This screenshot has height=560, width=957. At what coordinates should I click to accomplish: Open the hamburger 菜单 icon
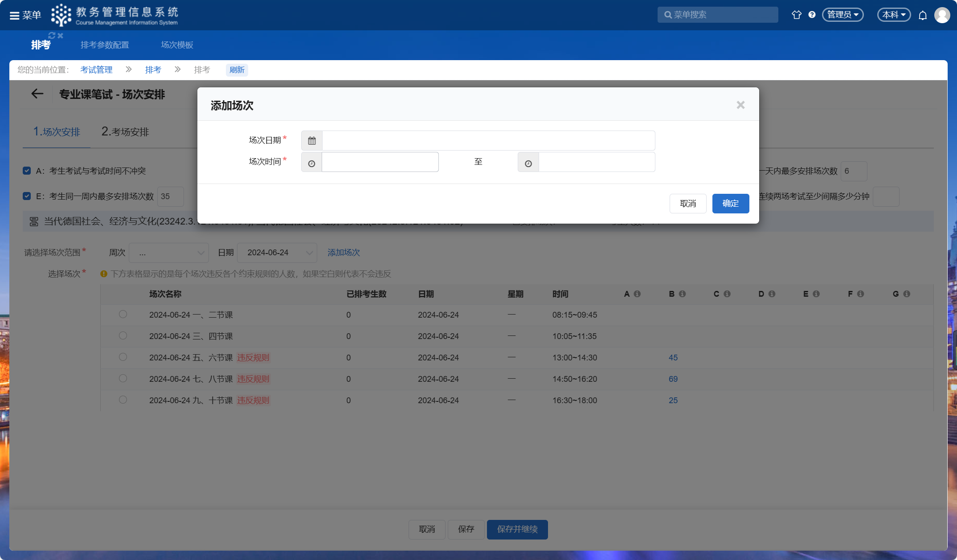coord(15,15)
